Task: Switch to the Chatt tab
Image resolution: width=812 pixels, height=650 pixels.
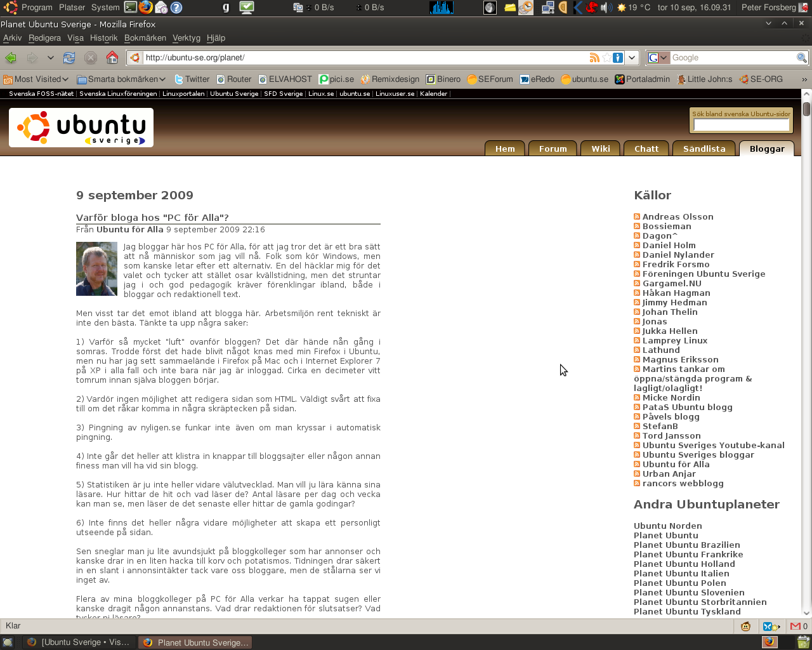Action: pos(646,149)
